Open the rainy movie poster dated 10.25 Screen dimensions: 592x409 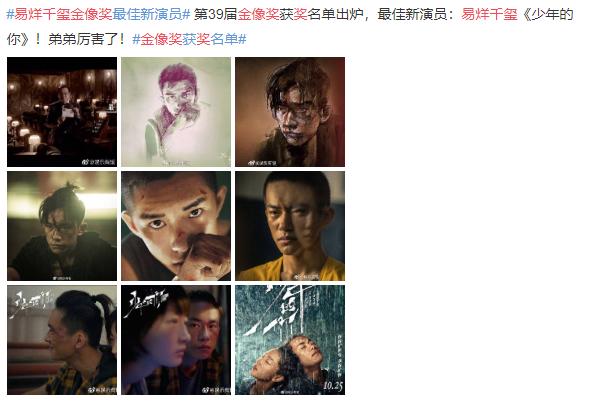click(290, 340)
